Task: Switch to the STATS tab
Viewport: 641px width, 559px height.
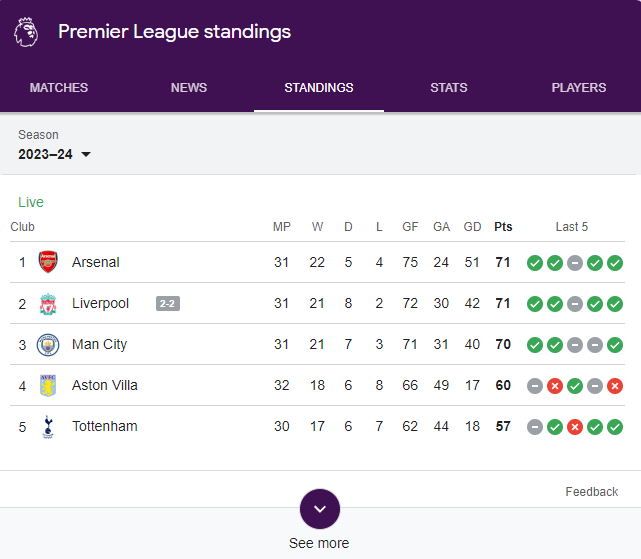Action: [x=448, y=88]
